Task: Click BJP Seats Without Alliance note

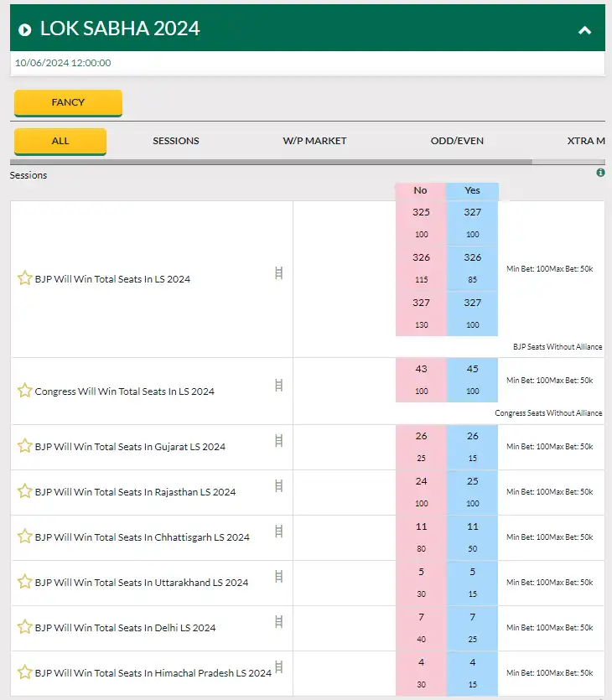Action: pyautogui.click(x=558, y=347)
